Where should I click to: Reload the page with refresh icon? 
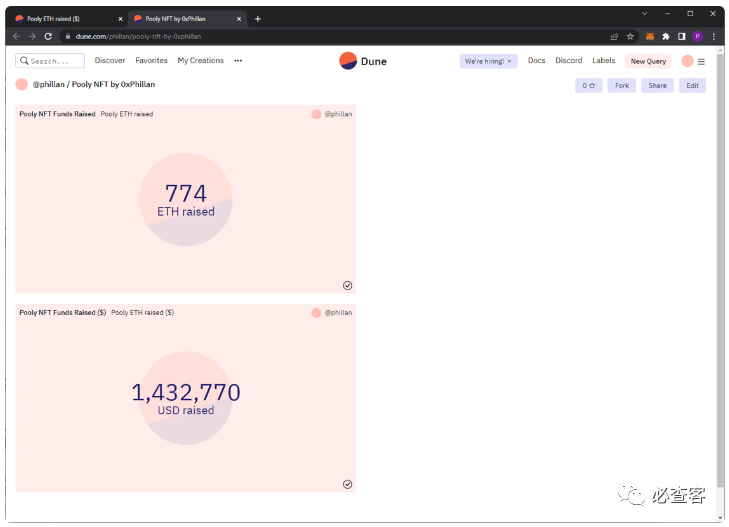48,36
